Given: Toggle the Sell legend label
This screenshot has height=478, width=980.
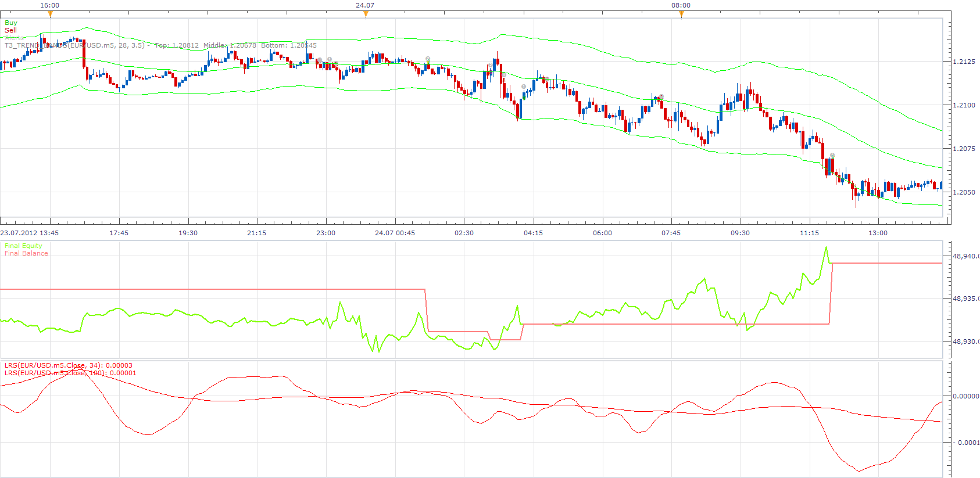Looking at the screenshot, I should click(x=10, y=30).
